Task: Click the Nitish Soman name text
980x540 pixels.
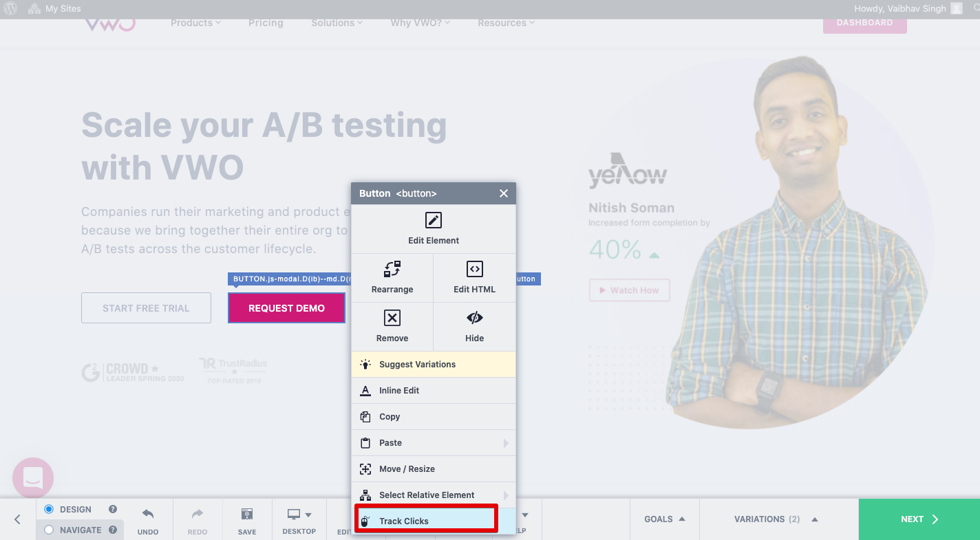Action: 631,208
